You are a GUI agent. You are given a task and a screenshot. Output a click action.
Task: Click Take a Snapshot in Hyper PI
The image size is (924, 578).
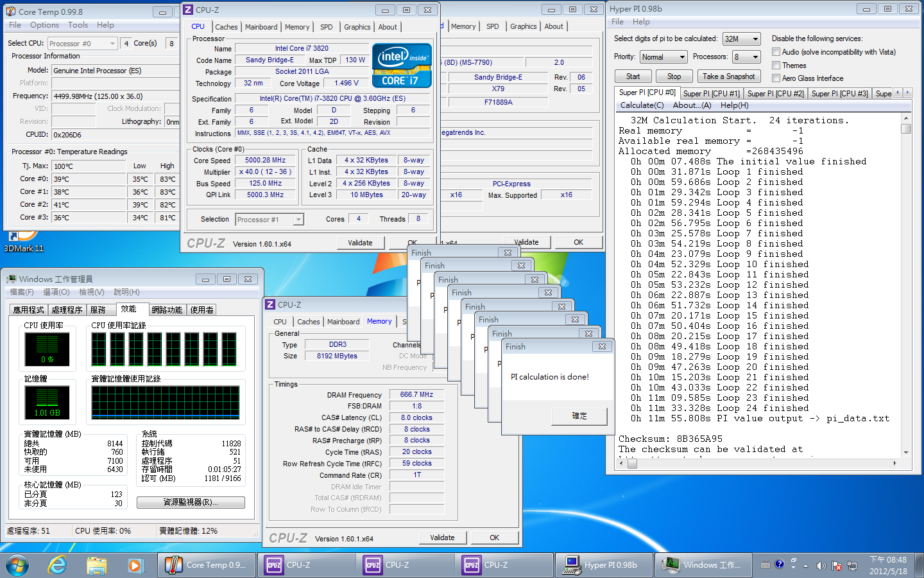pos(729,76)
